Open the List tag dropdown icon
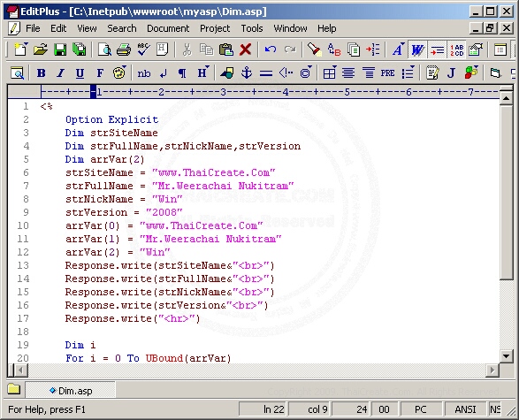 tap(408, 73)
